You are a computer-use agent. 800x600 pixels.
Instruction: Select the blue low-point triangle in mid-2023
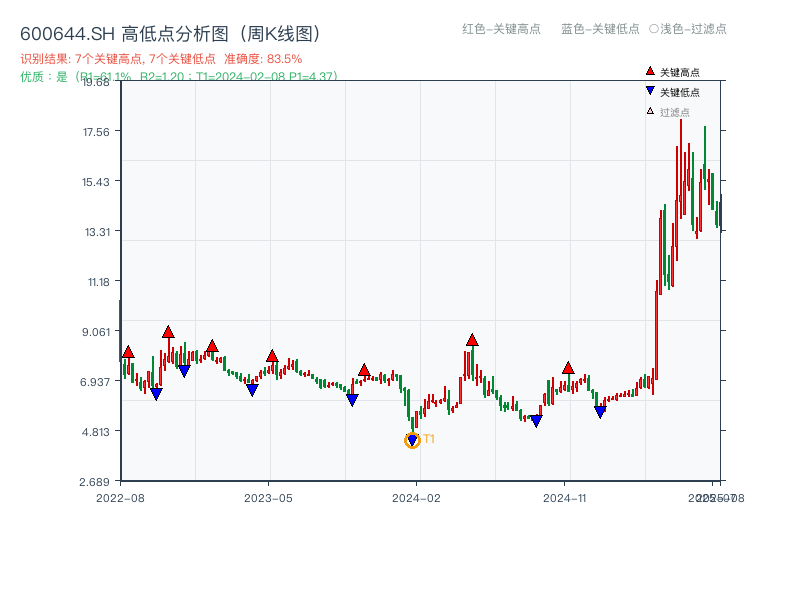pos(251,390)
